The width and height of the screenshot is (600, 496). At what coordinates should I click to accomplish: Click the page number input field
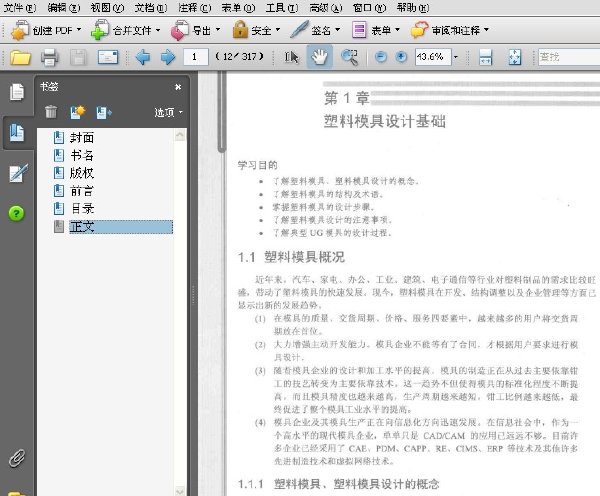click(196, 57)
